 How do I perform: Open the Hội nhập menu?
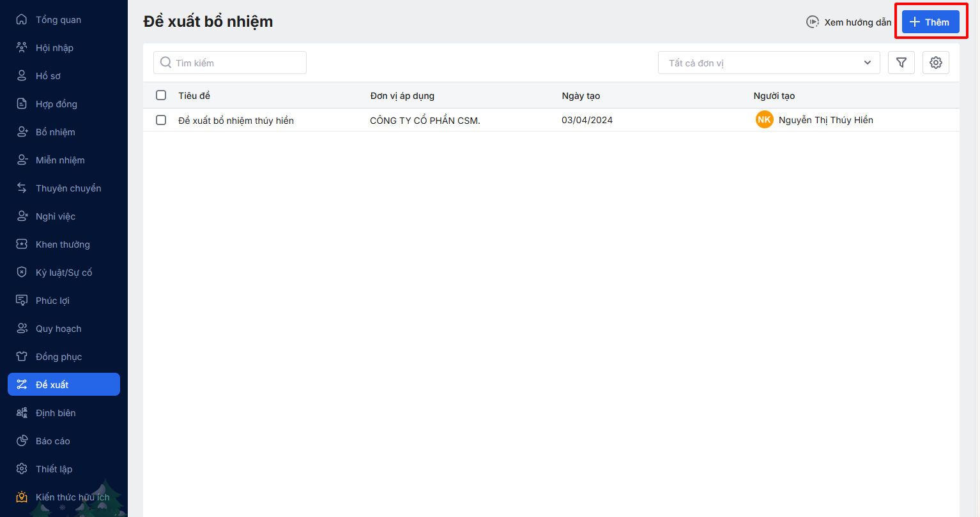[64, 48]
